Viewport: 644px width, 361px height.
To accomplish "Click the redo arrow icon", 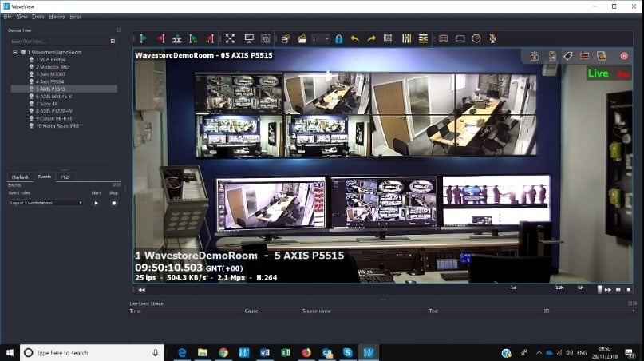I will tap(371, 38).
